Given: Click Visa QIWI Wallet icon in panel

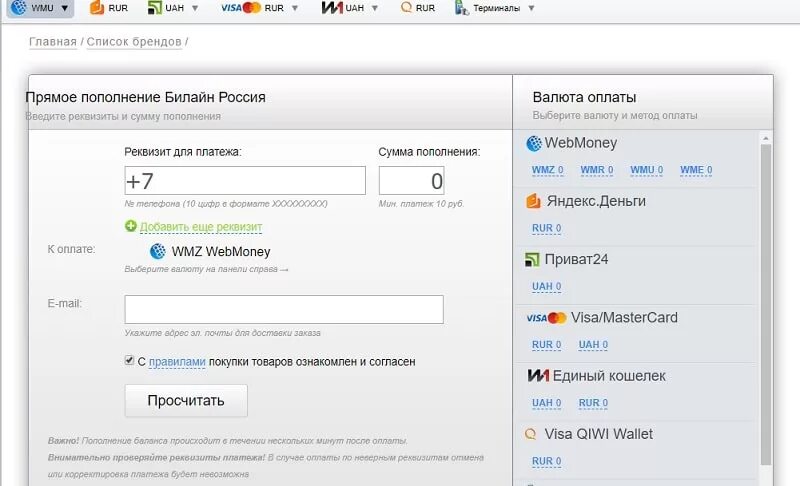Looking at the screenshot, I should pos(531,434).
